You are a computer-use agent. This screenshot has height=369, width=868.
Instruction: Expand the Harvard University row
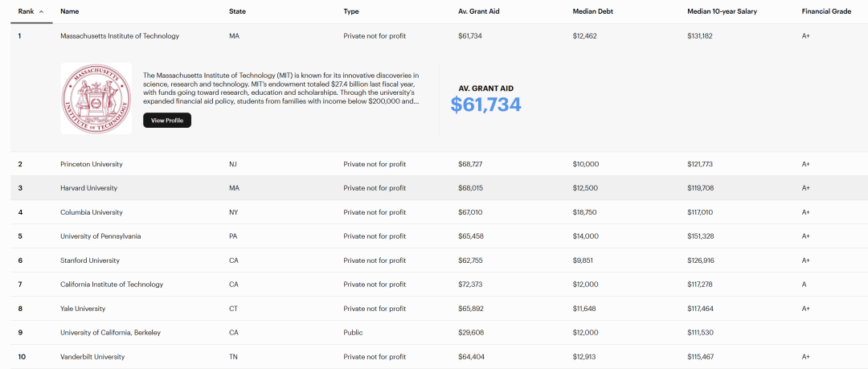click(439, 188)
